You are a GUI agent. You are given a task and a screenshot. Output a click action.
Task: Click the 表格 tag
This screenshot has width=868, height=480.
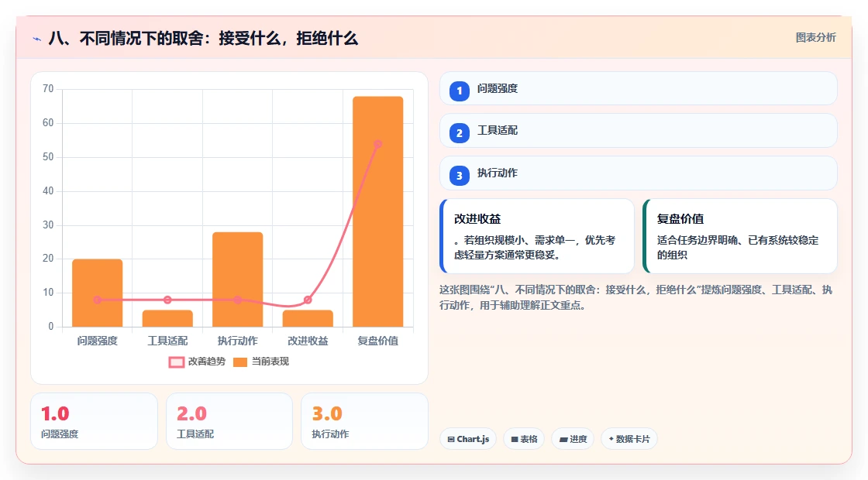[x=524, y=439]
